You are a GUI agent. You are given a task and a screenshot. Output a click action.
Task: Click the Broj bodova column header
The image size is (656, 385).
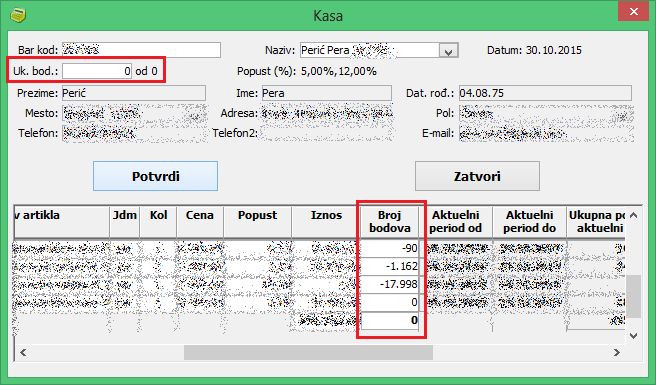[390, 222]
